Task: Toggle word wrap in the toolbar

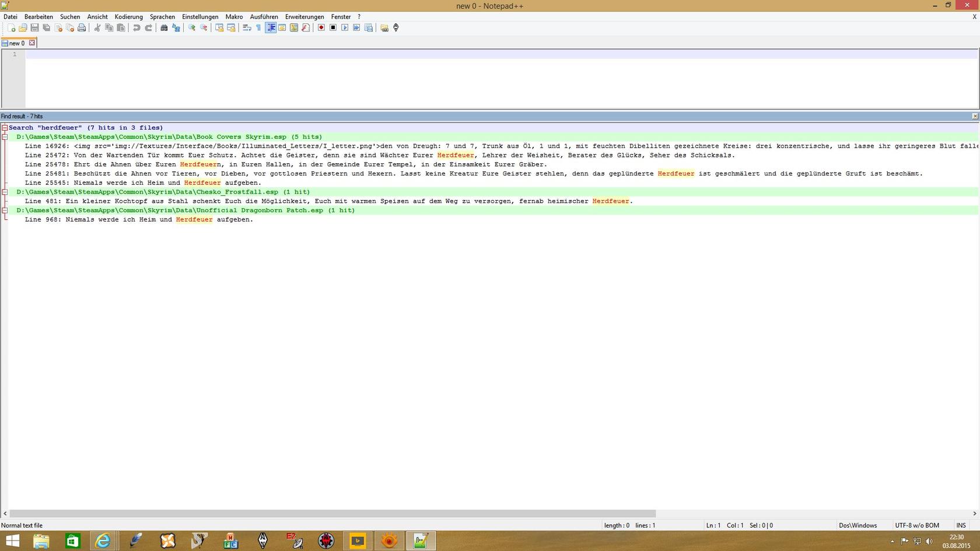Action: point(247,28)
